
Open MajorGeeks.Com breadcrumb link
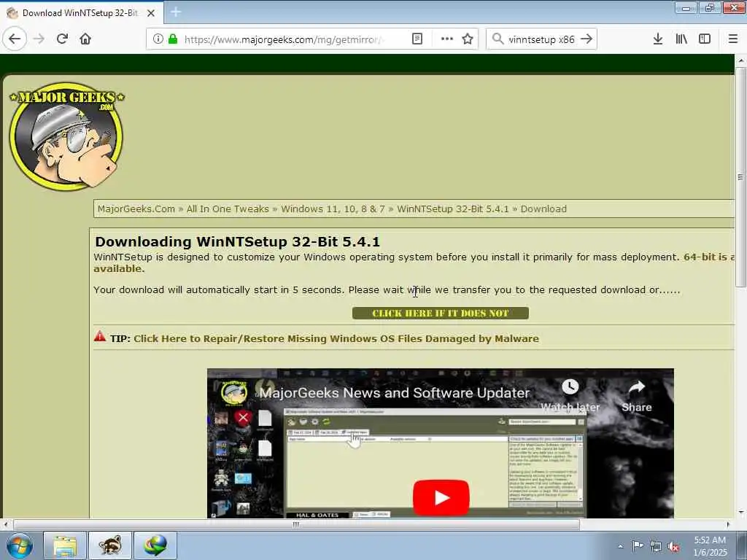136,209
